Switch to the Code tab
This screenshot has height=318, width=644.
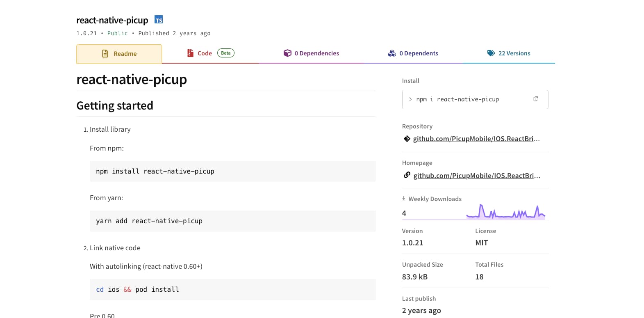(x=211, y=53)
